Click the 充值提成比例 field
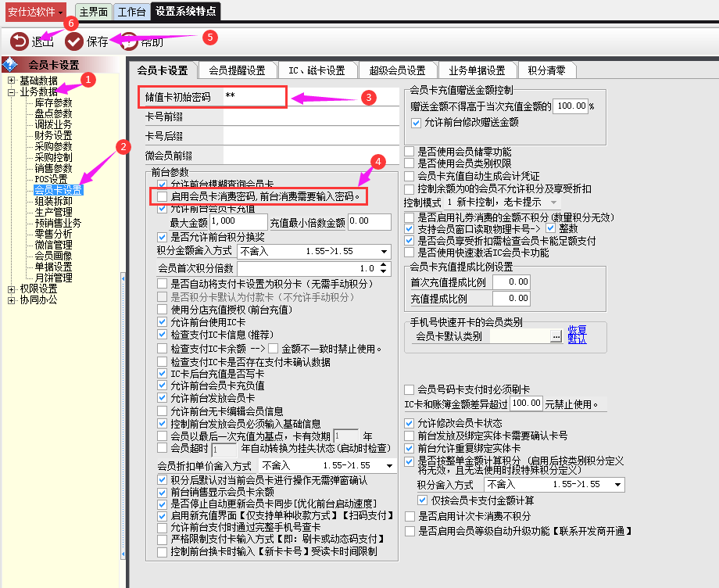The height and width of the screenshot is (588, 719). pos(511,299)
